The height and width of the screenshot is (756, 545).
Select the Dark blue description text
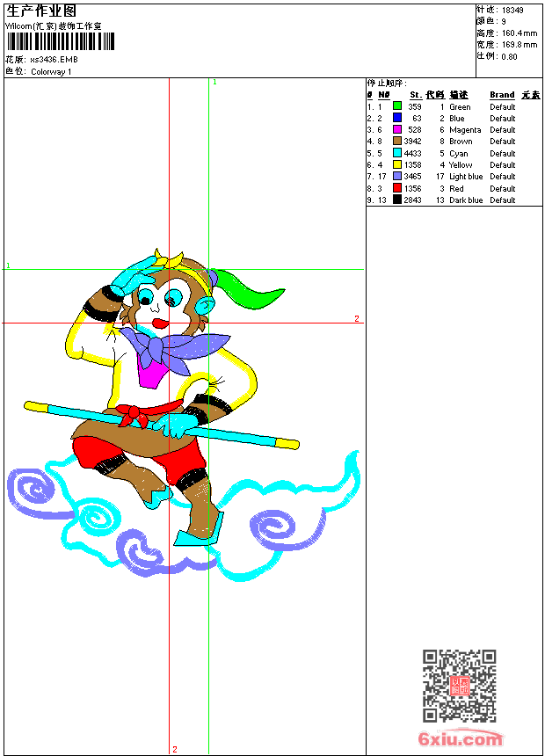466,200
